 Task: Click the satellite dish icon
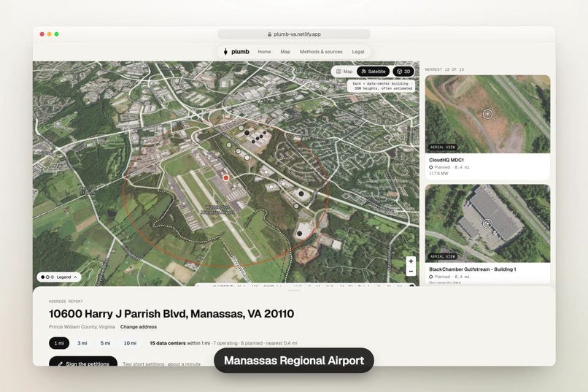pyautogui.click(x=363, y=72)
